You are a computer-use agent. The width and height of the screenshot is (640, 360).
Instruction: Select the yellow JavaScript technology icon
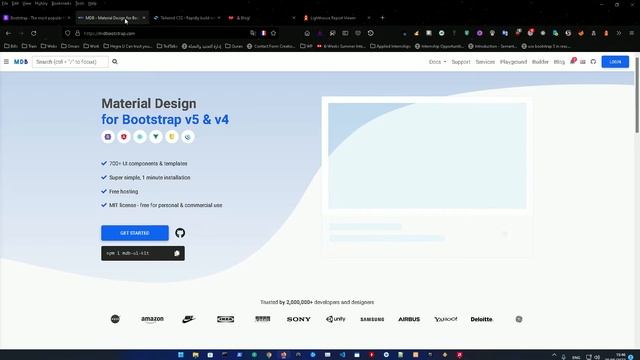(171, 137)
